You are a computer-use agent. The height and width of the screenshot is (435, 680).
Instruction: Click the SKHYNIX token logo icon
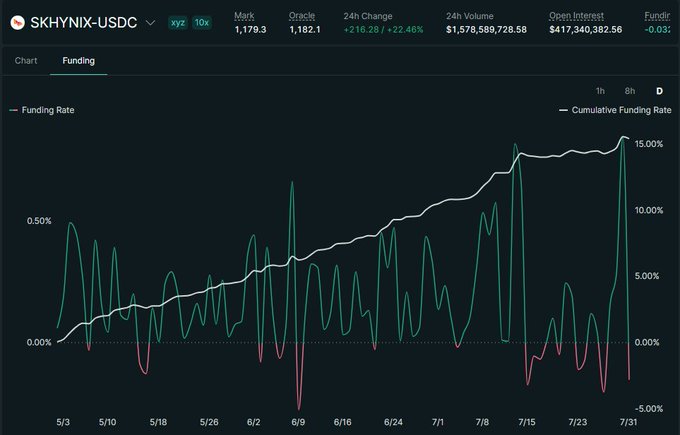pyautogui.click(x=17, y=23)
